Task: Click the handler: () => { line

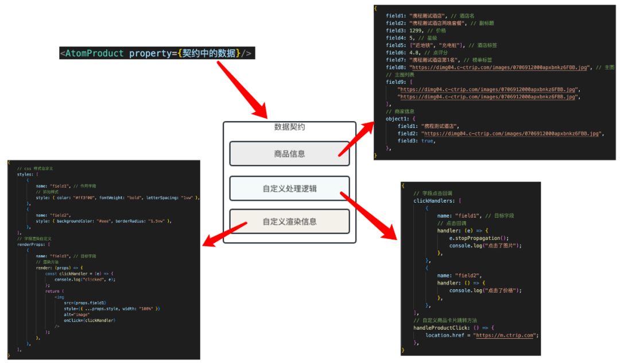Action: tap(461, 283)
